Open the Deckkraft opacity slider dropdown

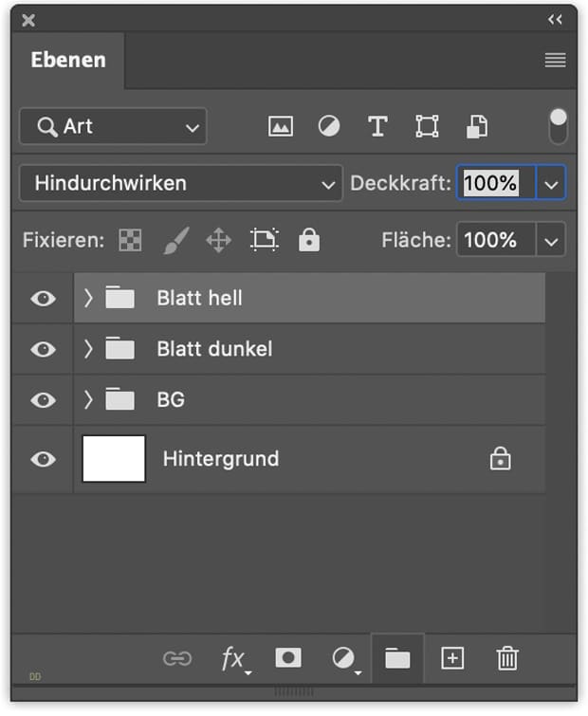pyautogui.click(x=551, y=183)
